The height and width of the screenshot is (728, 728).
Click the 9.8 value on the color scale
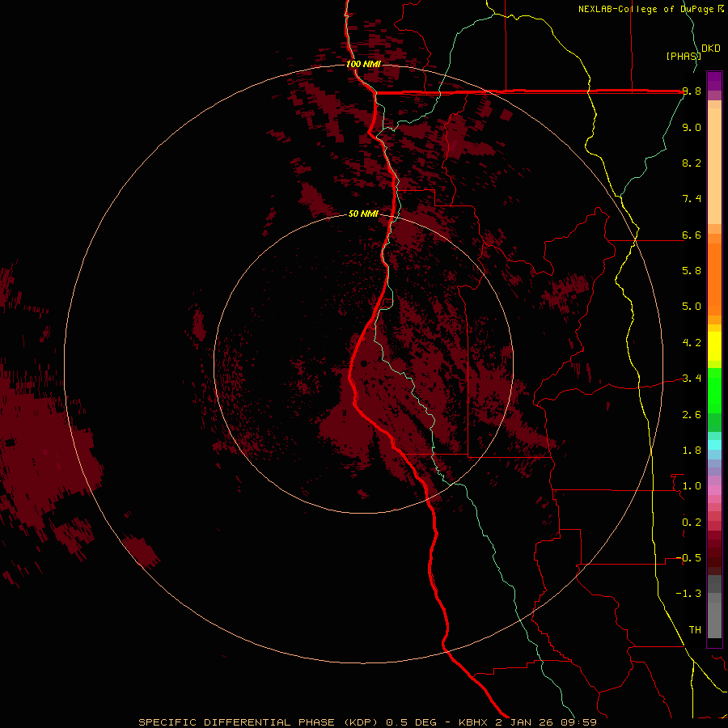point(692,91)
